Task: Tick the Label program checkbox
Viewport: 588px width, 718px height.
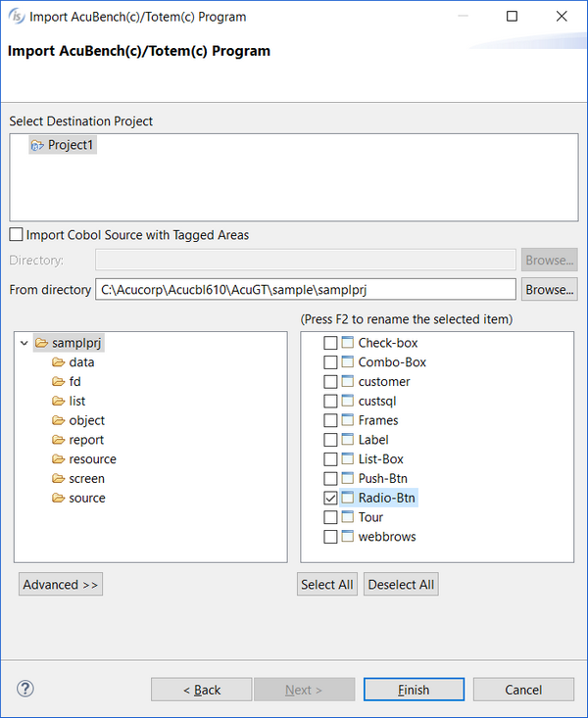Action: click(330, 440)
